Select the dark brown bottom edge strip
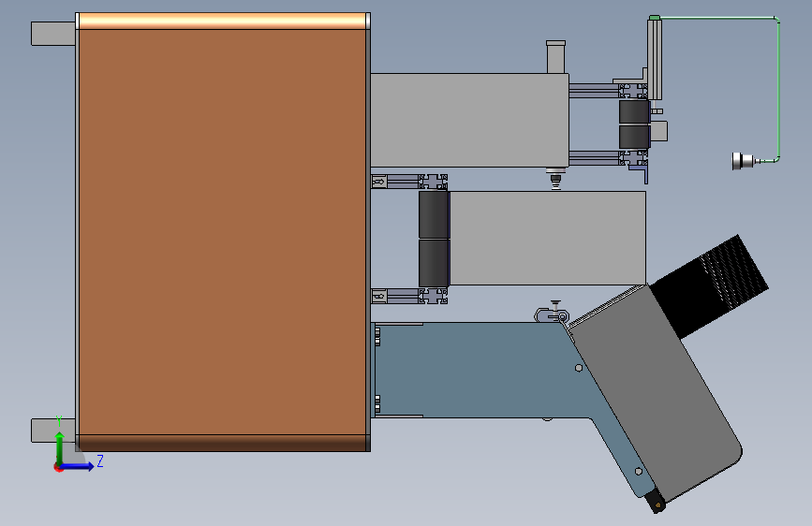 (x=223, y=443)
